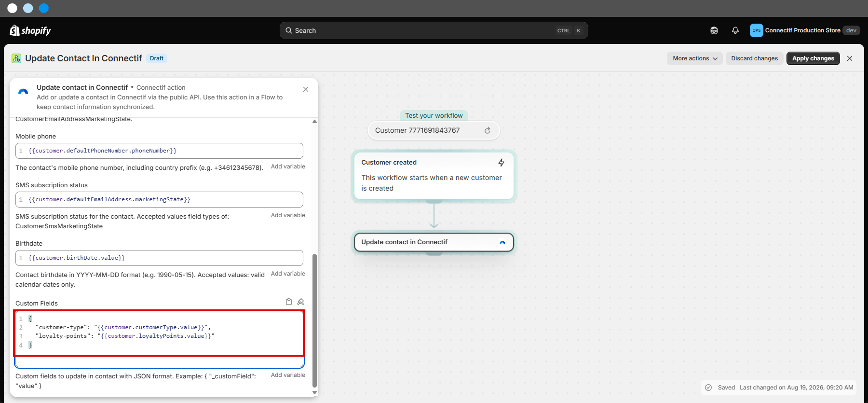The image size is (868, 403).
Task: Select Customer 7771691843767 test field
Action: [434, 130]
